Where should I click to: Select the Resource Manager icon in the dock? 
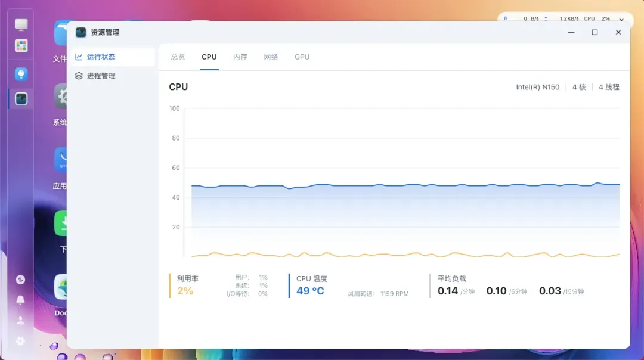pos(21,99)
